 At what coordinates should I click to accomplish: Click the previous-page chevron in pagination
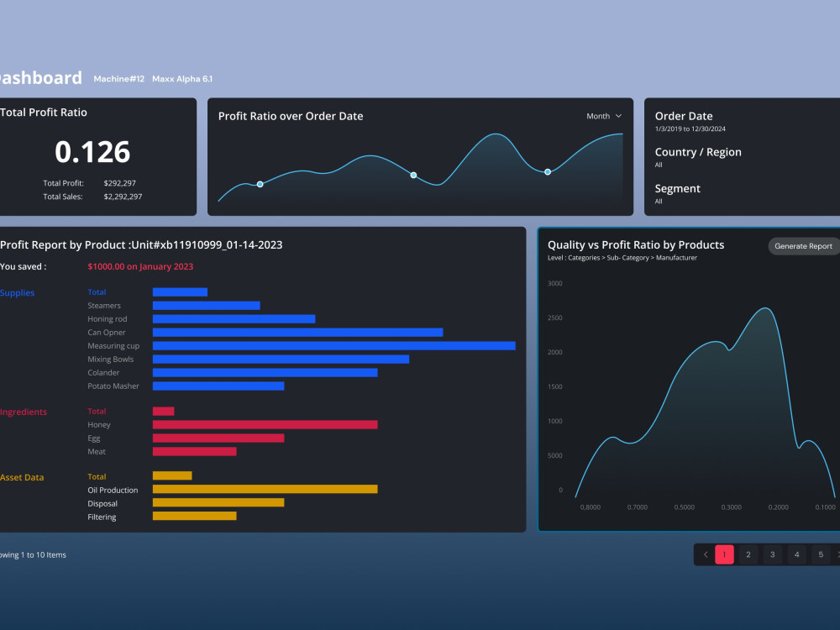tap(705, 554)
